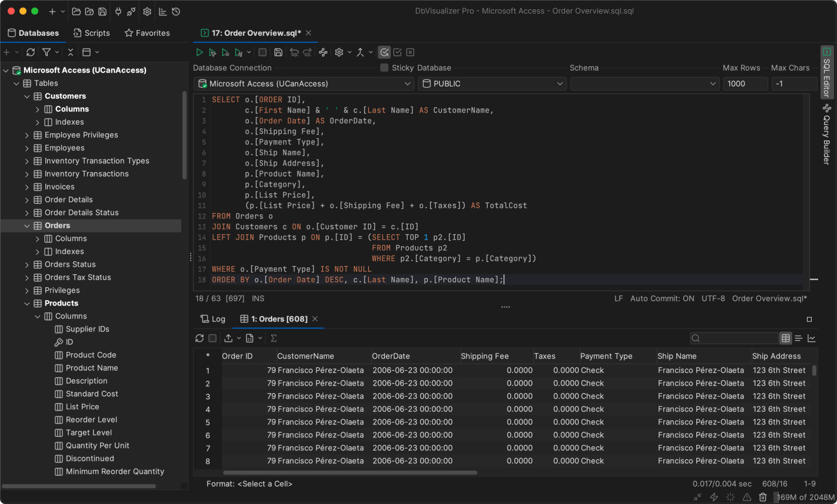837x504 pixels.
Task: Switch to the Databases tab
Action: pyautogui.click(x=33, y=33)
